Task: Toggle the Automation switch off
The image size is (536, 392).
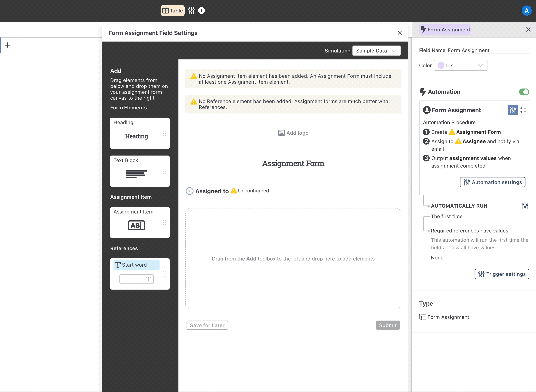Action: click(524, 92)
